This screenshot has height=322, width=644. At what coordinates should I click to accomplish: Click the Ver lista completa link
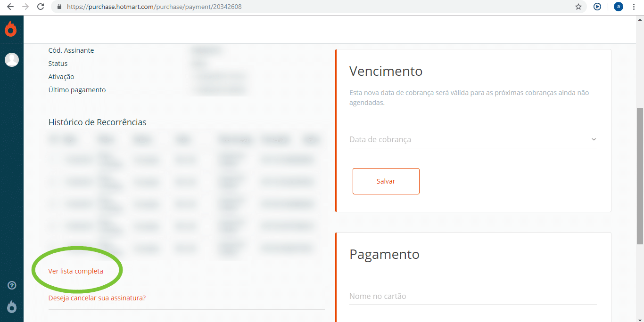(75, 271)
